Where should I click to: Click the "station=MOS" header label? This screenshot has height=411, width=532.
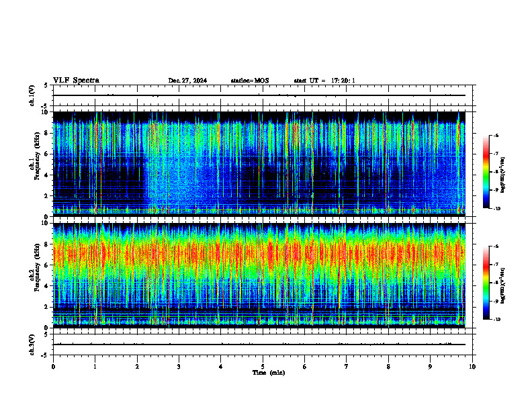click(x=250, y=81)
